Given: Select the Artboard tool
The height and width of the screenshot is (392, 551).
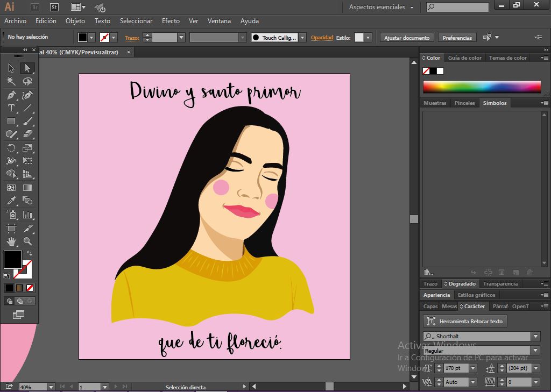Looking at the screenshot, I should click(11, 229).
